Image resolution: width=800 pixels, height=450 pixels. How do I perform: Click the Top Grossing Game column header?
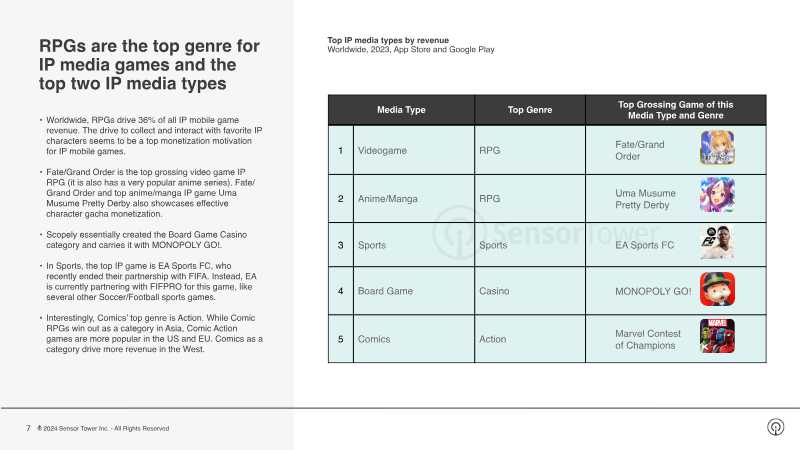[675, 110]
